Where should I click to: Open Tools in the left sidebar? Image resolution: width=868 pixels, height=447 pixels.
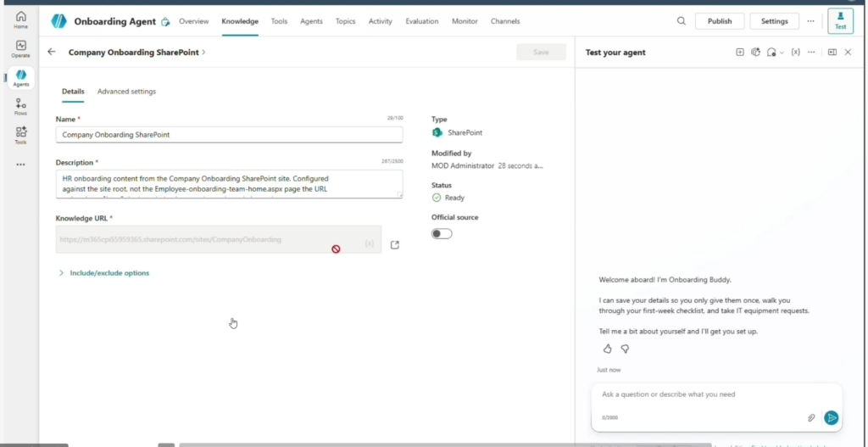(20, 135)
